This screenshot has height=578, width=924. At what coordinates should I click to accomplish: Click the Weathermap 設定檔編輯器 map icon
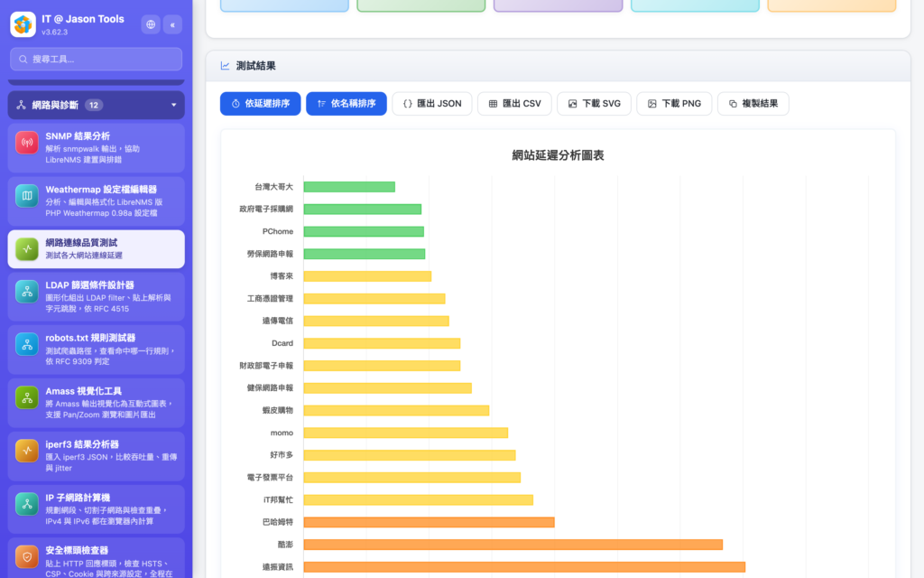[x=27, y=196]
